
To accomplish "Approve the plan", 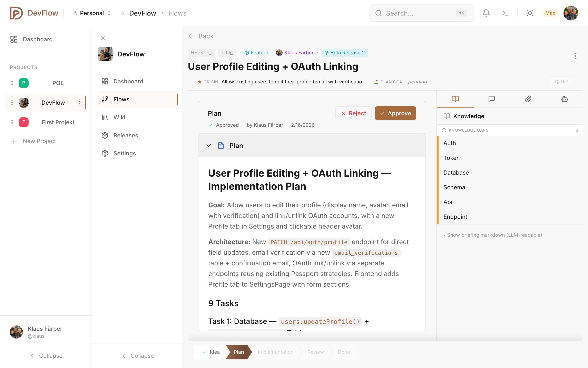I will (x=395, y=113).
